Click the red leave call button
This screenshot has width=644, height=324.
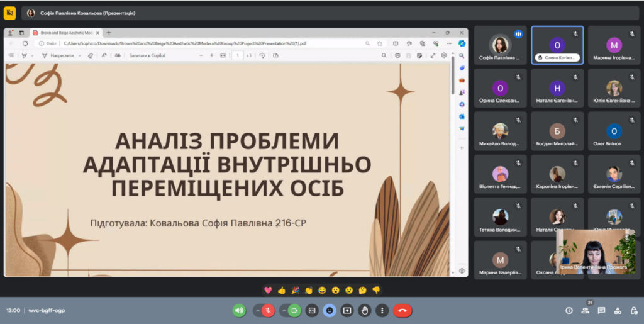(402, 310)
